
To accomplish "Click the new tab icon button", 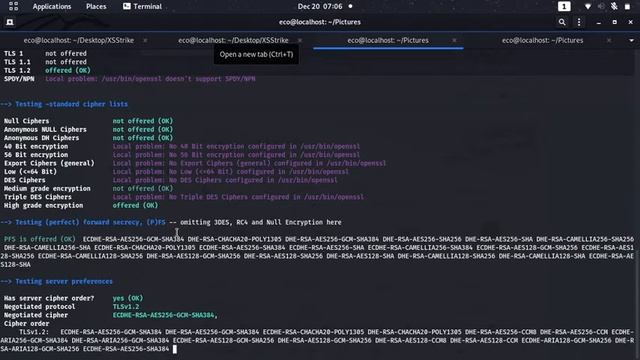I will [x=10, y=22].
